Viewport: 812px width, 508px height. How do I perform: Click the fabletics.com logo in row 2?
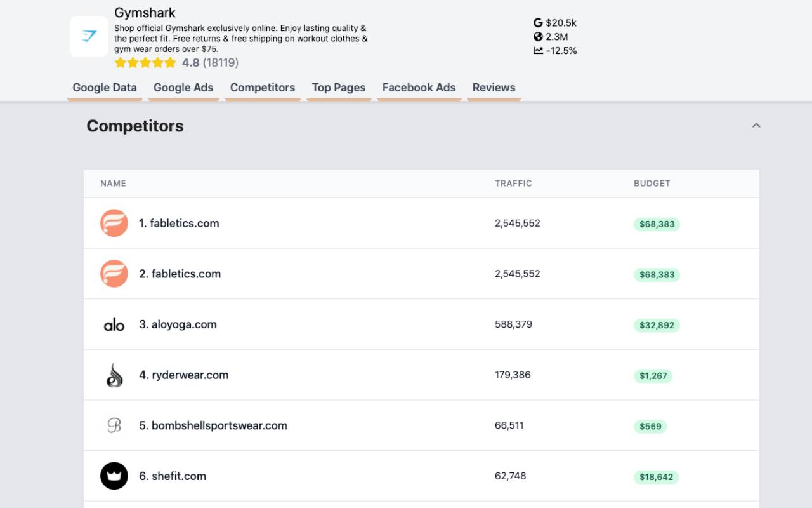tap(114, 274)
